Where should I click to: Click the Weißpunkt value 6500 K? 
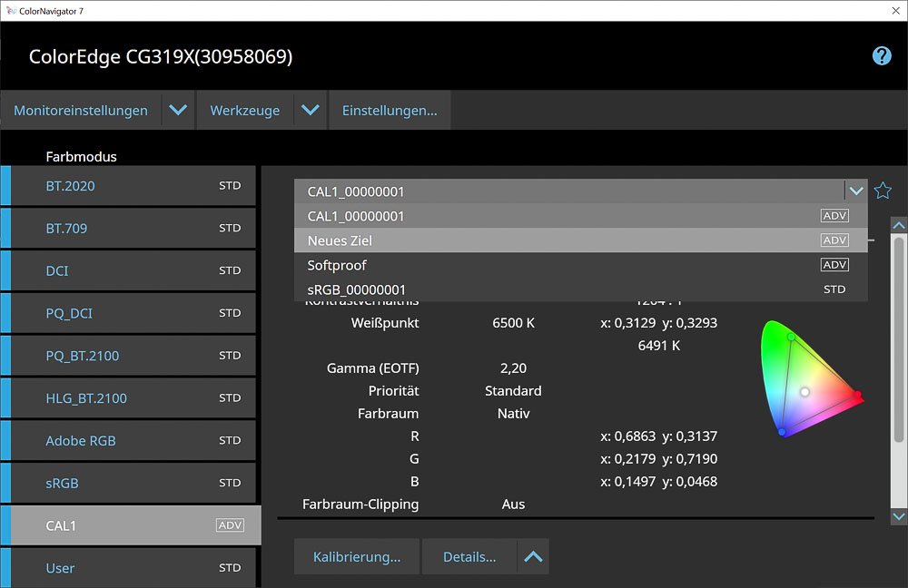pos(514,323)
